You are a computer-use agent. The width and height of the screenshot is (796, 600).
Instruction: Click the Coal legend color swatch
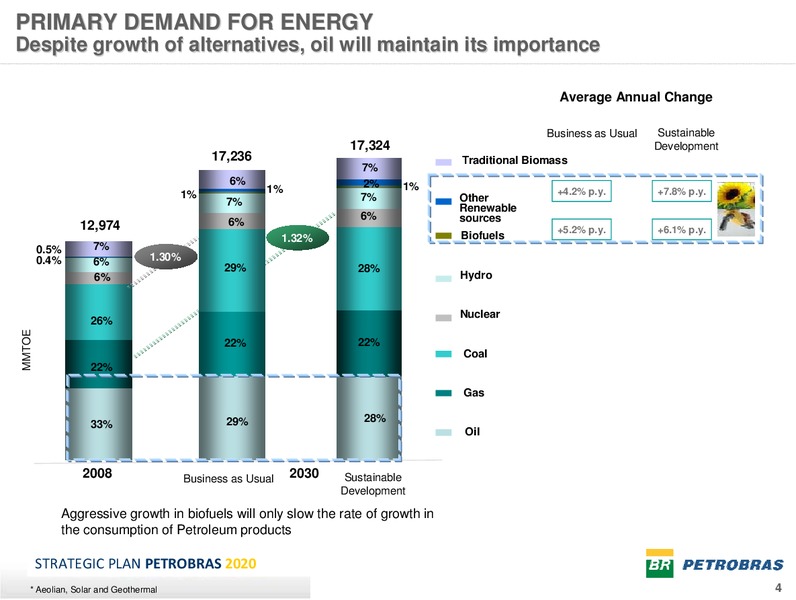click(443, 354)
